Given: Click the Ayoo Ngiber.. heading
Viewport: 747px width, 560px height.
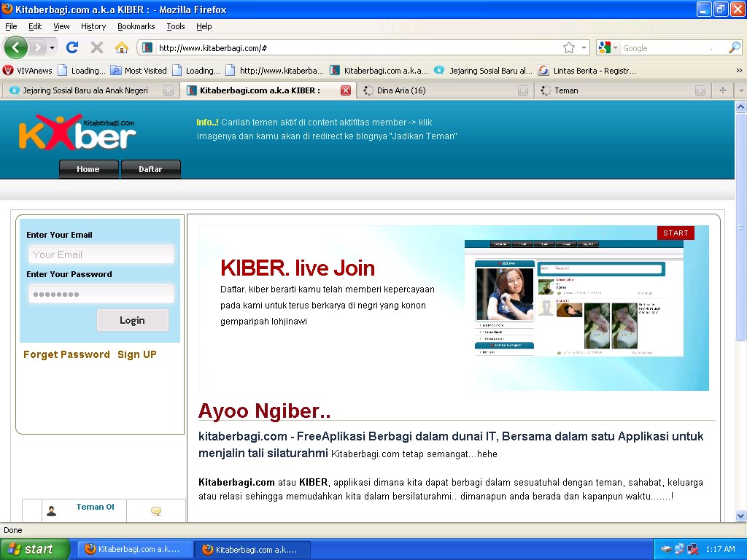Looking at the screenshot, I should coord(264,411).
